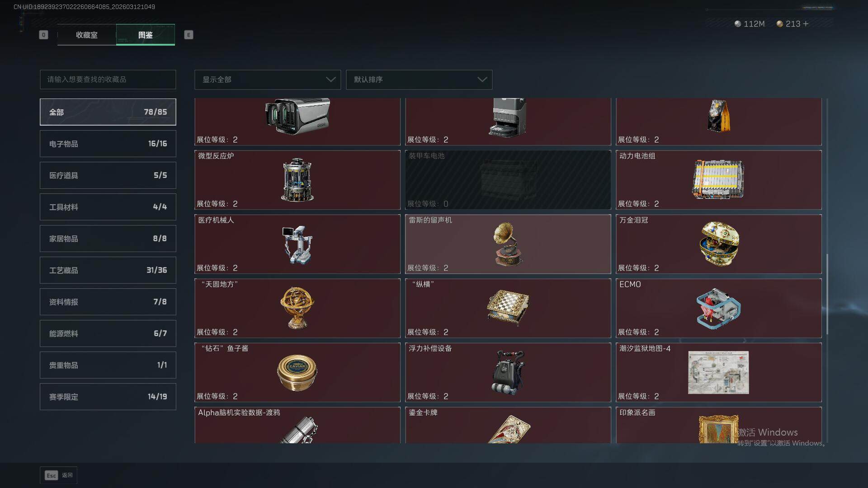The height and width of the screenshot is (488, 868).
Task: Filter by 电子物品 category
Action: [108, 144]
